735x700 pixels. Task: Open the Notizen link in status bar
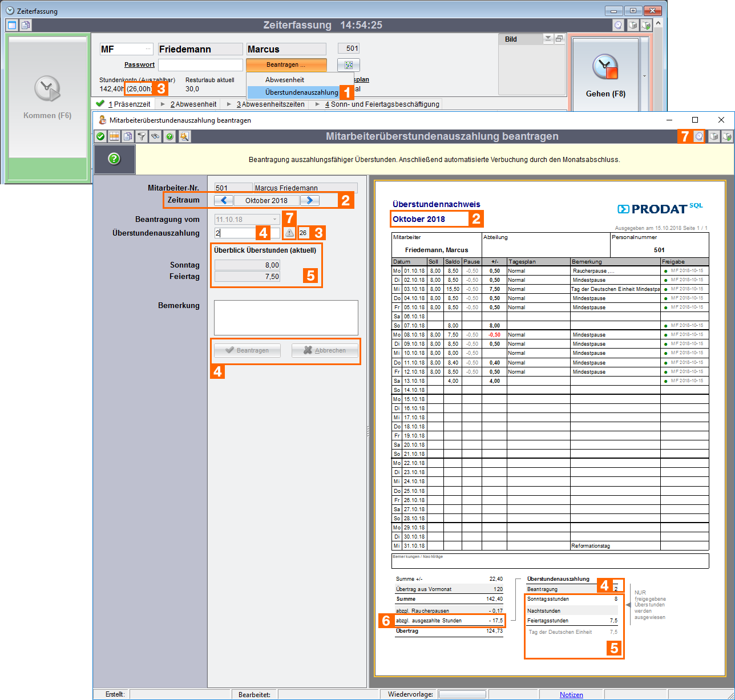pyautogui.click(x=571, y=694)
